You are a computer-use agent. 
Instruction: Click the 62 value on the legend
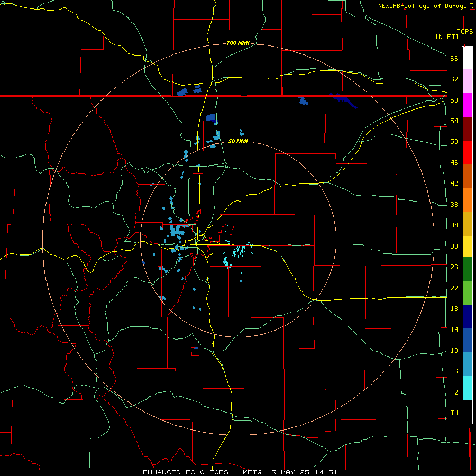point(454,79)
